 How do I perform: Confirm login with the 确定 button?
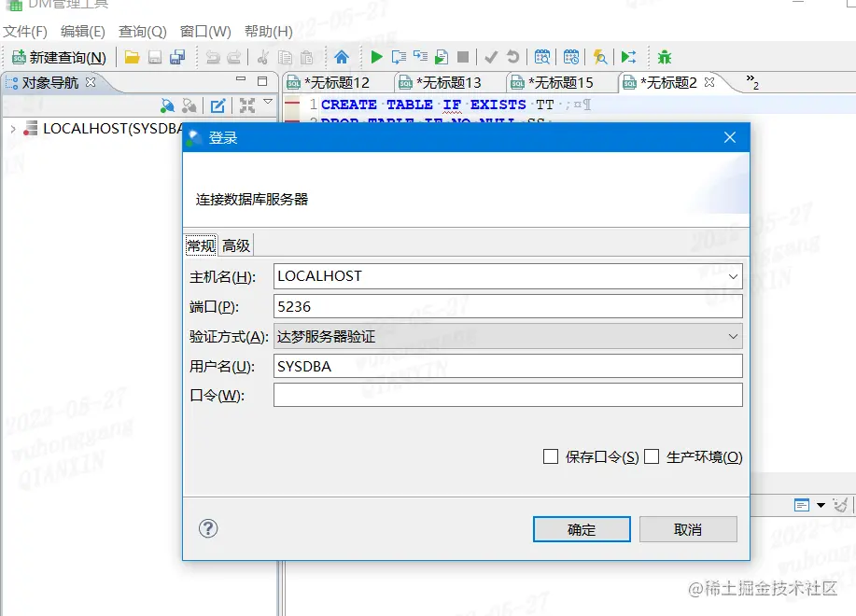coord(581,529)
